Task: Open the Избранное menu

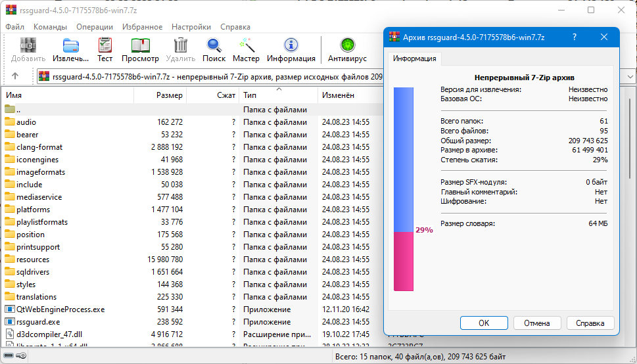Action: (x=142, y=27)
